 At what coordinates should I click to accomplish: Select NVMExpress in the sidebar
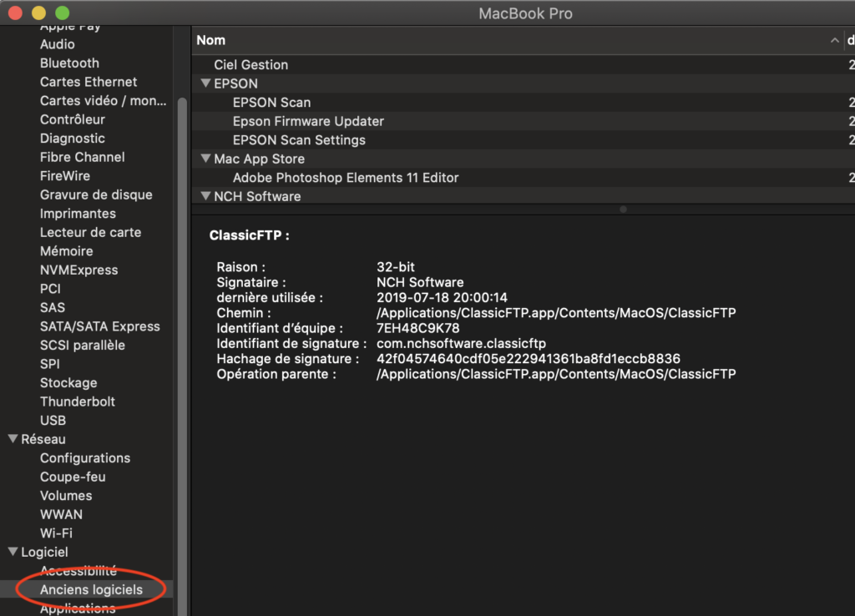tap(78, 270)
